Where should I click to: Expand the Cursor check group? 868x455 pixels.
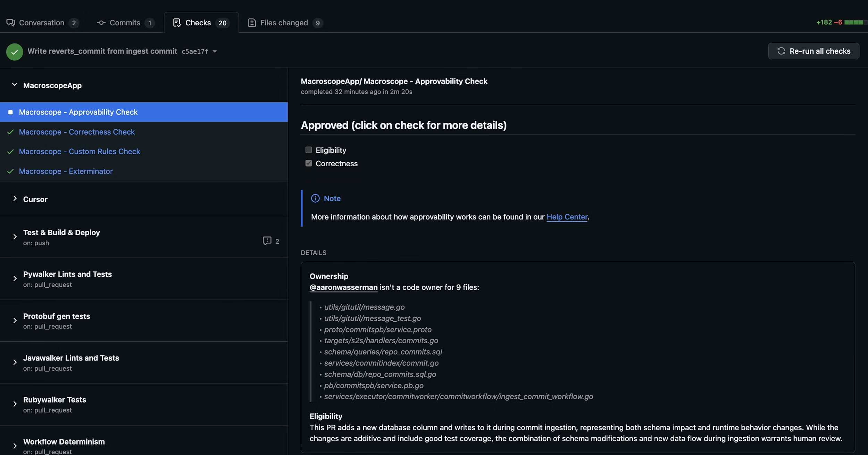(15, 199)
